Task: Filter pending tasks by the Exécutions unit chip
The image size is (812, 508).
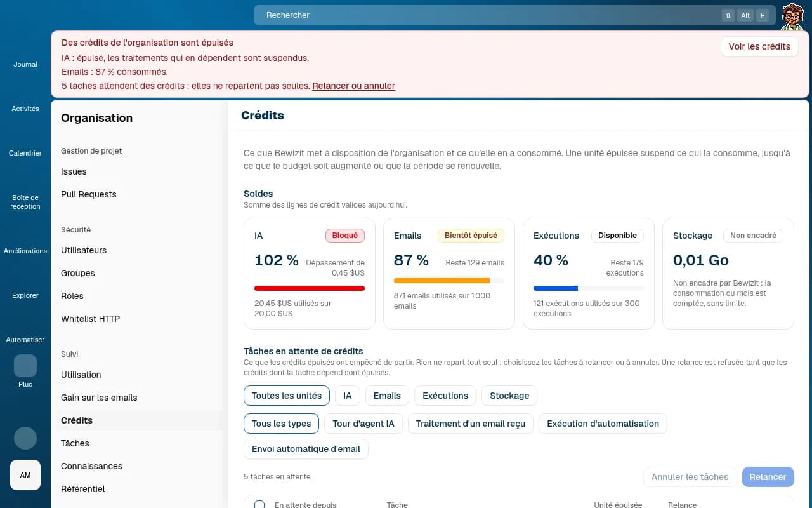Action: 445,396
